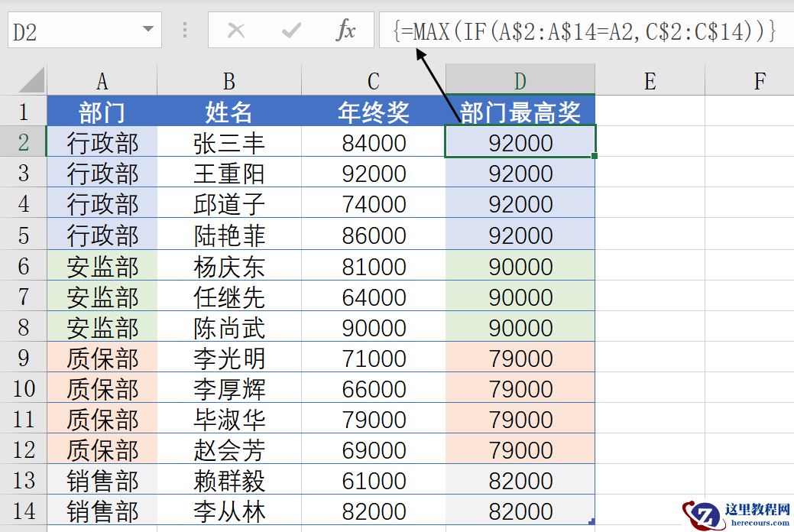Select column A header
The height and width of the screenshot is (532, 794).
pos(102,81)
